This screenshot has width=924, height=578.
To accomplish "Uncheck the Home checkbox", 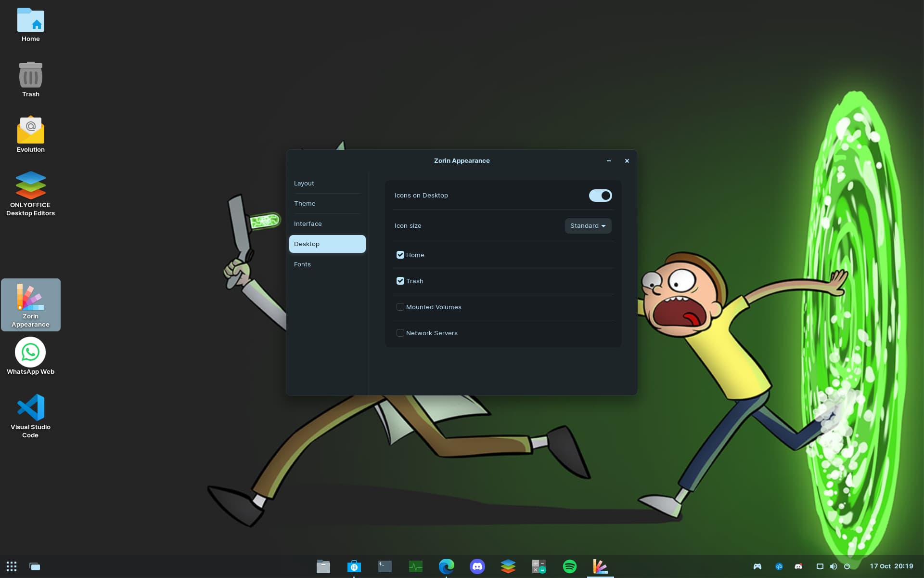I will [x=400, y=255].
